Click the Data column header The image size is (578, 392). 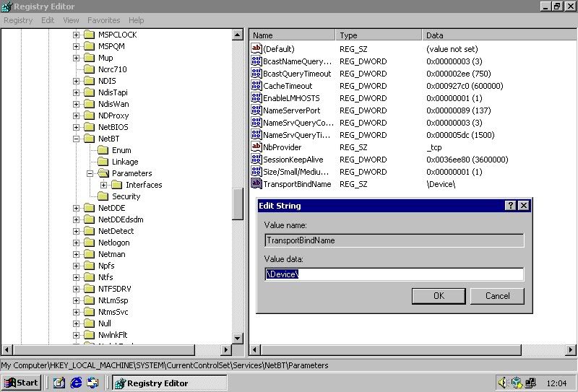[499, 35]
